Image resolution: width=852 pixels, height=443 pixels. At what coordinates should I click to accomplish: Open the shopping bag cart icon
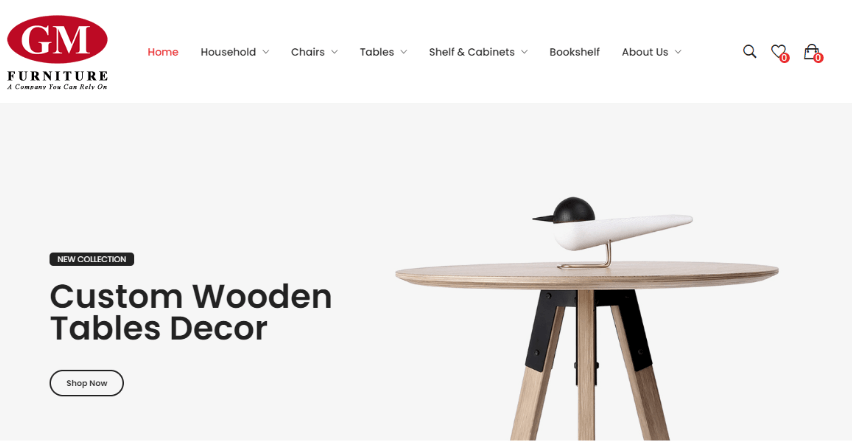pyautogui.click(x=811, y=51)
